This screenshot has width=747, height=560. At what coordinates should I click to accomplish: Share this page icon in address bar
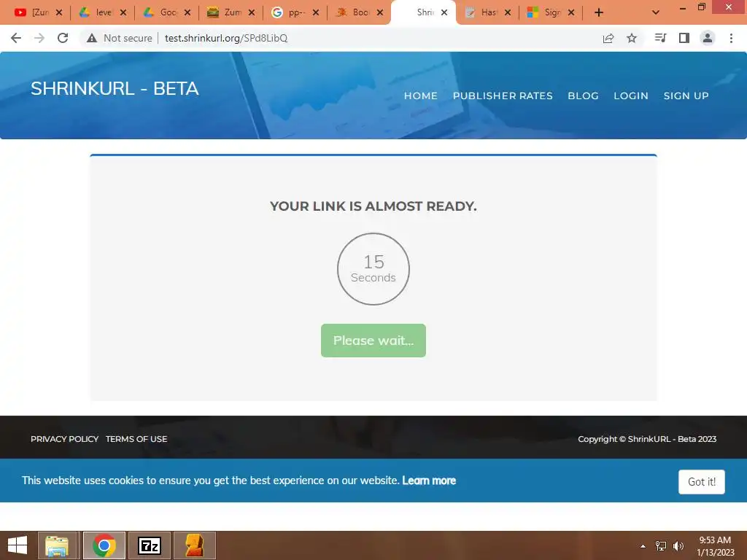click(x=608, y=38)
